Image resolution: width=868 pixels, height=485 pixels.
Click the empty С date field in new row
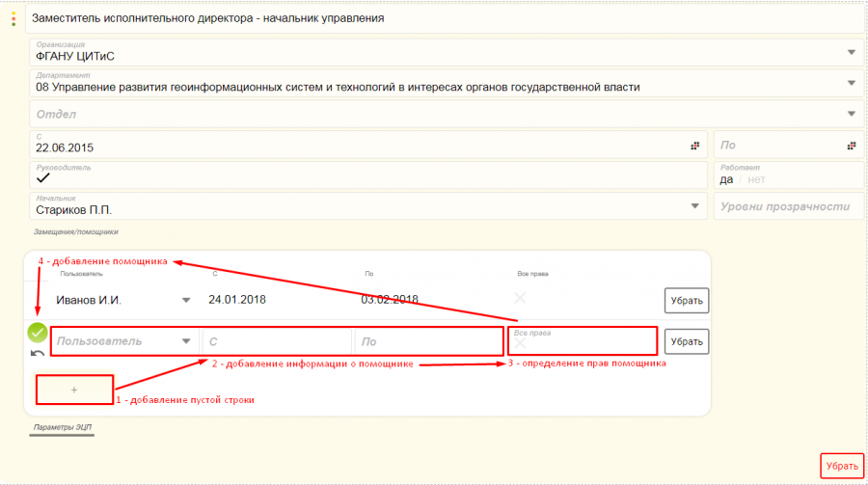pos(276,341)
